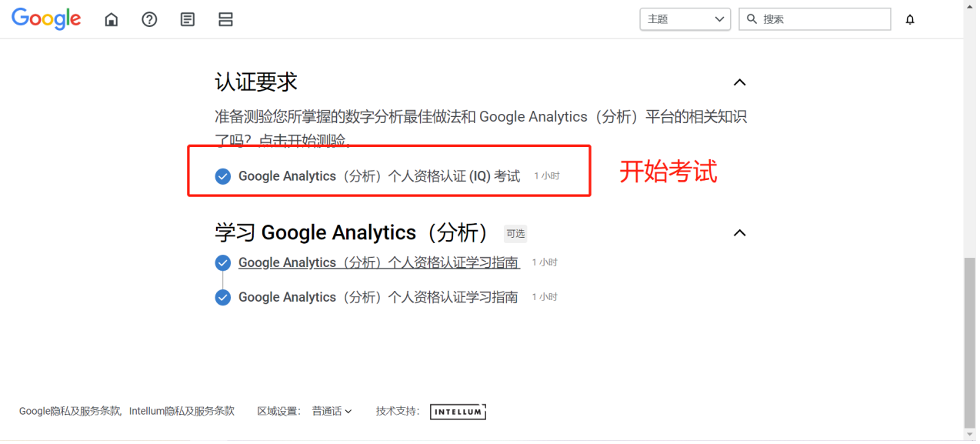Open the home icon in header
Image resolution: width=980 pixels, height=444 pixels.
112,19
